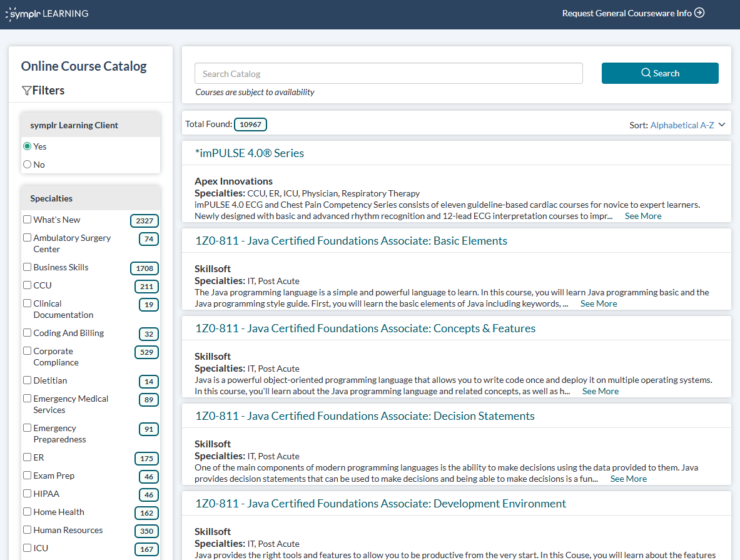Click the Total Found 10967 badge
Image resolution: width=740 pixels, height=560 pixels.
[x=250, y=124]
